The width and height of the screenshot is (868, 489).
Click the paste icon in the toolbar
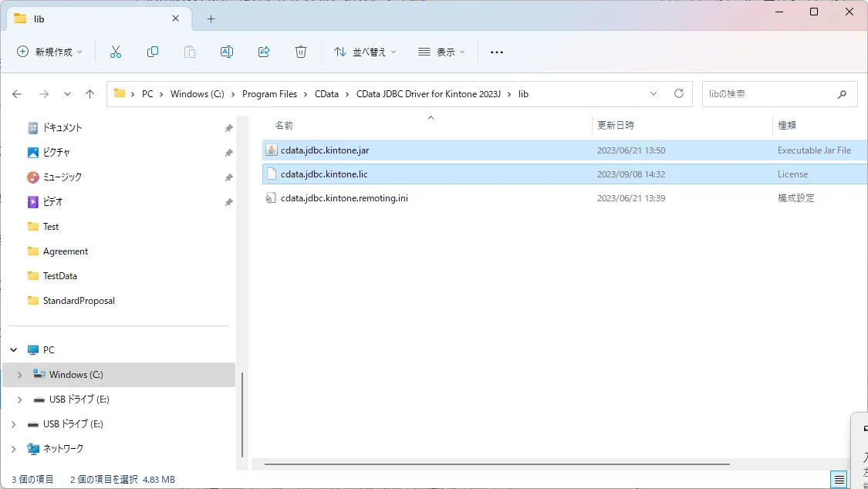pyautogui.click(x=190, y=52)
